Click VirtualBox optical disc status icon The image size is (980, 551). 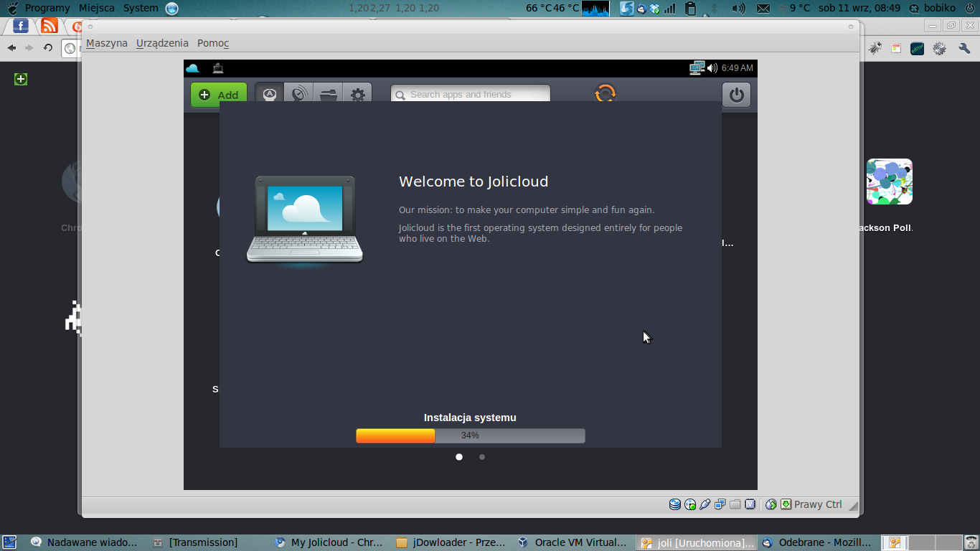[x=690, y=504]
